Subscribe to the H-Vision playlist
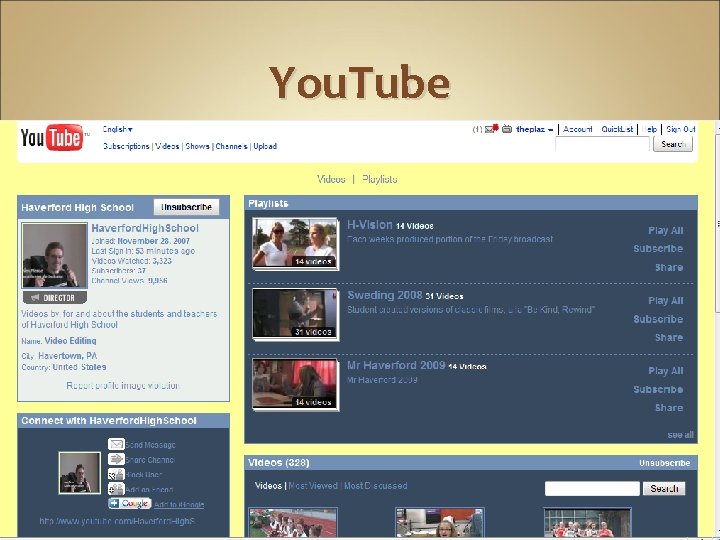The image size is (720, 540). coord(658,249)
